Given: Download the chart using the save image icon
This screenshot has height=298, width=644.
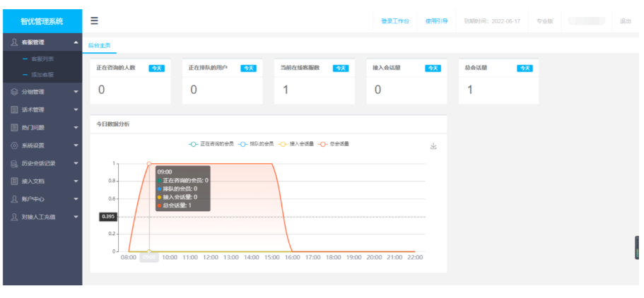Looking at the screenshot, I should point(433,146).
